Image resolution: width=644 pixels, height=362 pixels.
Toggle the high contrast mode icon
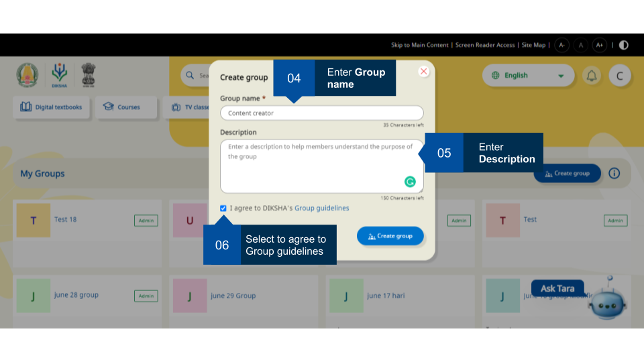point(624,45)
